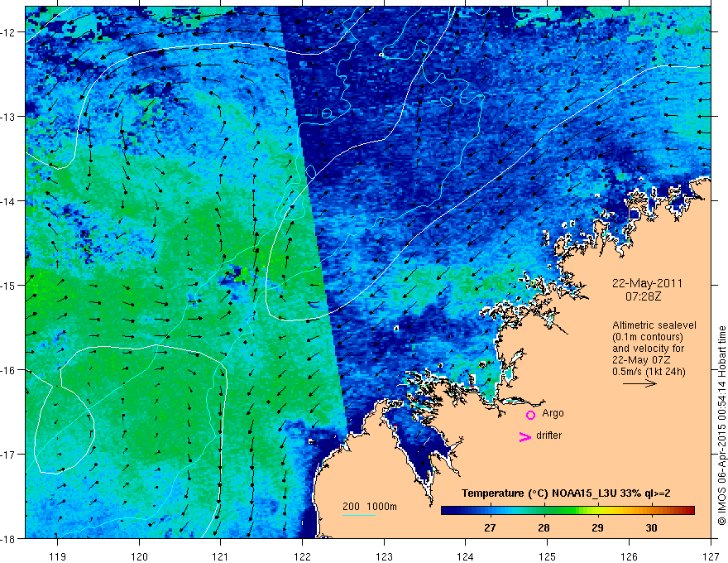Click latitude axis label -16
The width and height of the screenshot is (728, 563).
click(x=9, y=370)
